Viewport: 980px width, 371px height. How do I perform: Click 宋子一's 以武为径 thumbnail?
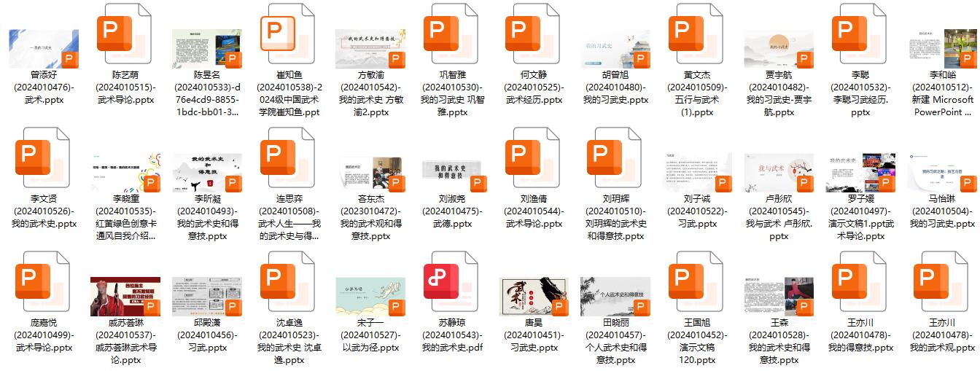(370, 296)
